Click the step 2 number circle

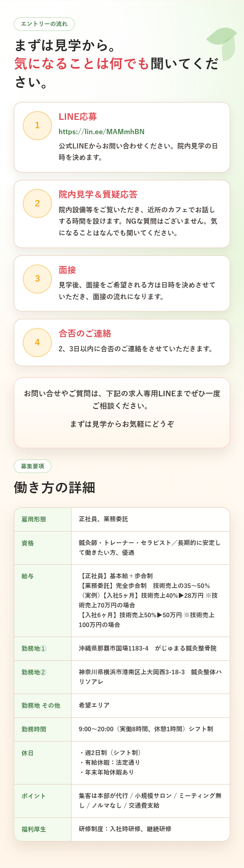tap(37, 203)
